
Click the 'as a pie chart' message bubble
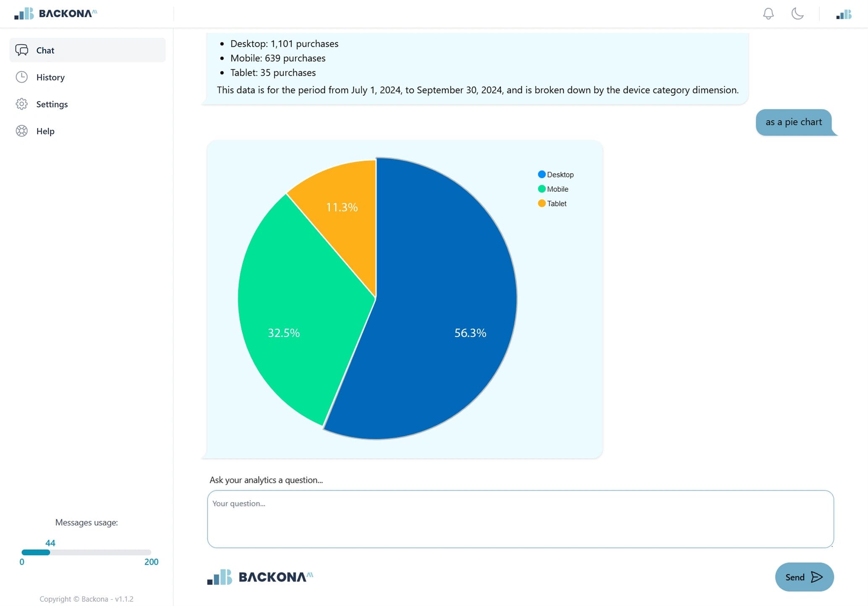coord(794,122)
